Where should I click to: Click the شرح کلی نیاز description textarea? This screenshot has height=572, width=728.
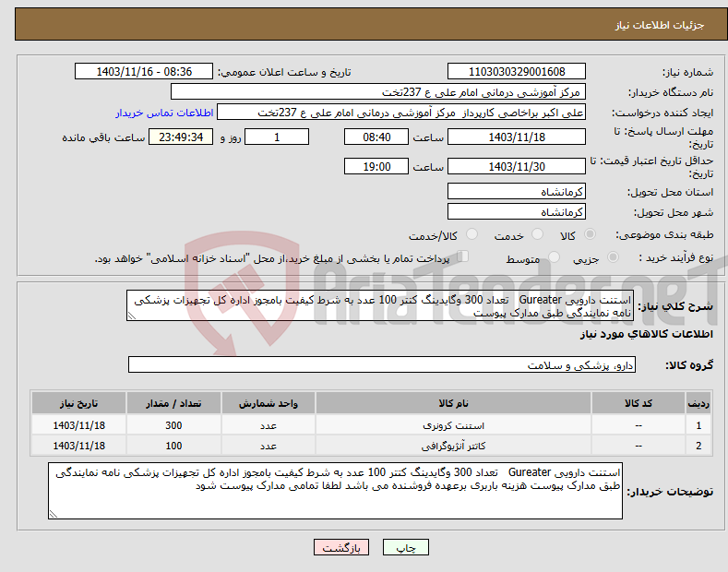click(x=380, y=305)
